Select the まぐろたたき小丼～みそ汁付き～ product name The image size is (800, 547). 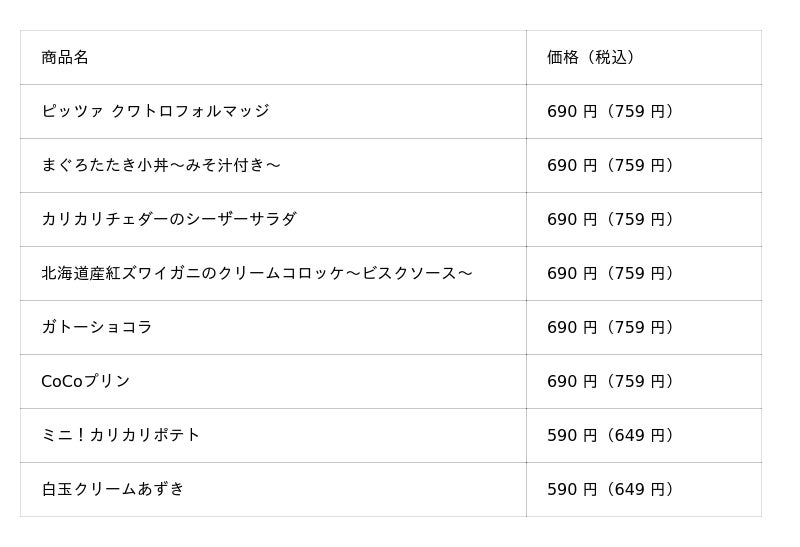[160, 166]
